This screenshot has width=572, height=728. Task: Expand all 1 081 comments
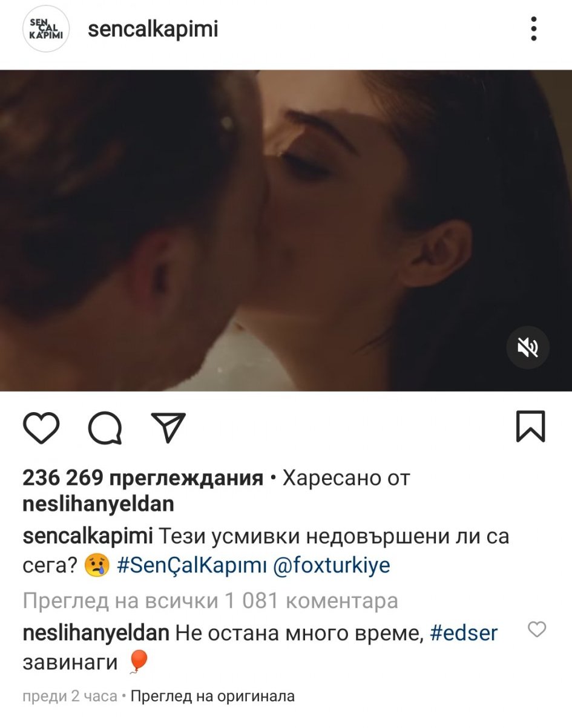pyautogui.click(x=210, y=601)
